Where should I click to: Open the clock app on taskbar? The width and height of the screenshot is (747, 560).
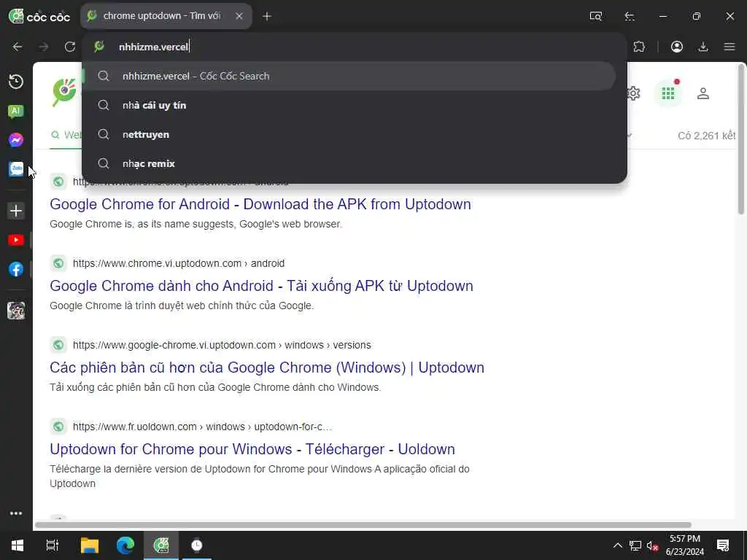coord(197,545)
